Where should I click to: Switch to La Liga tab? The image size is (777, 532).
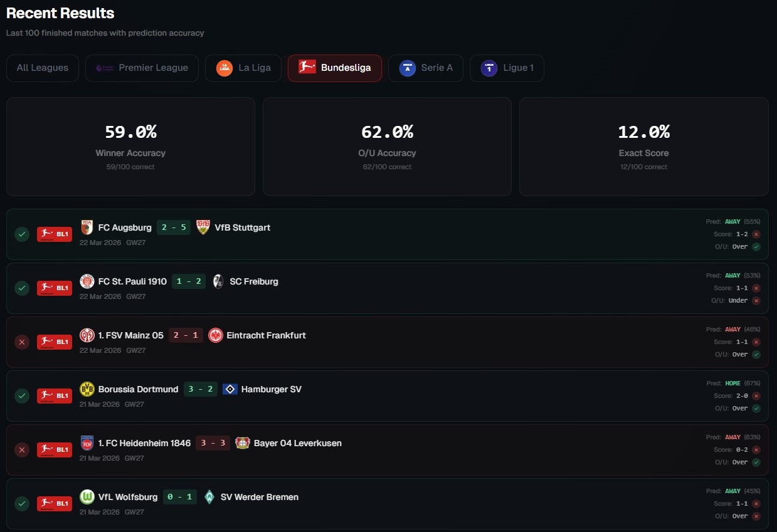pos(243,68)
